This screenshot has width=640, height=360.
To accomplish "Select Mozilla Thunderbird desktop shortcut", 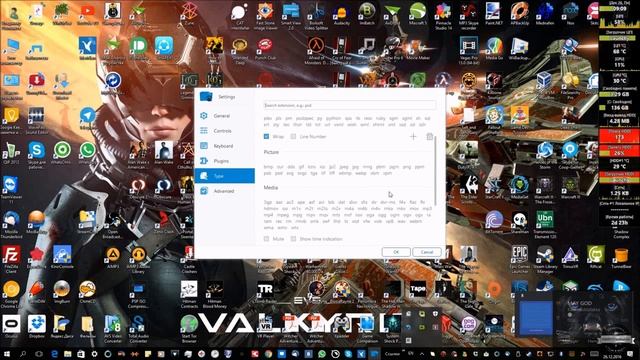I will point(11,224).
